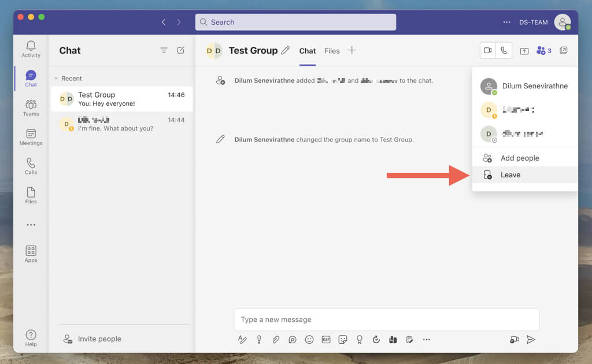Viewport: 592px width, 364px height.
Task: Open the profile avatar menu
Action: [563, 23]
